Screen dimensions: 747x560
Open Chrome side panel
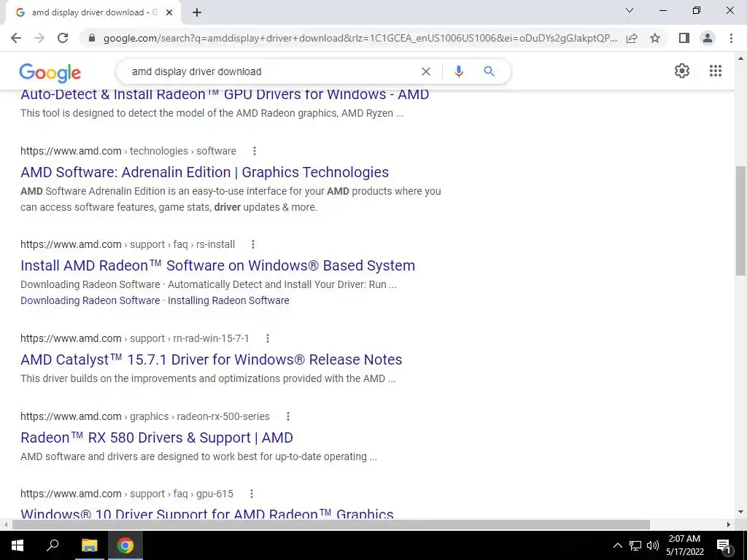[x=684, y=38]
